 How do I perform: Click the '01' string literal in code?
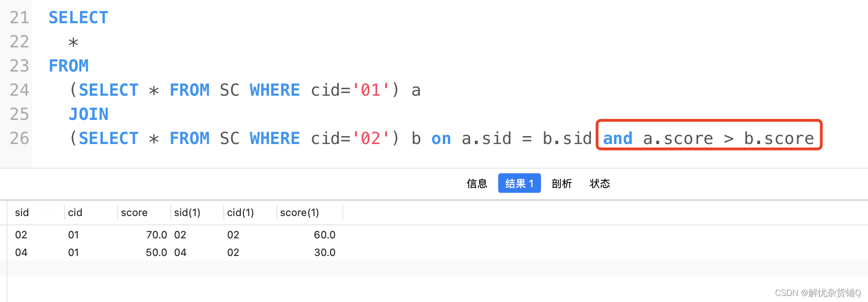(x=370, y=90)
